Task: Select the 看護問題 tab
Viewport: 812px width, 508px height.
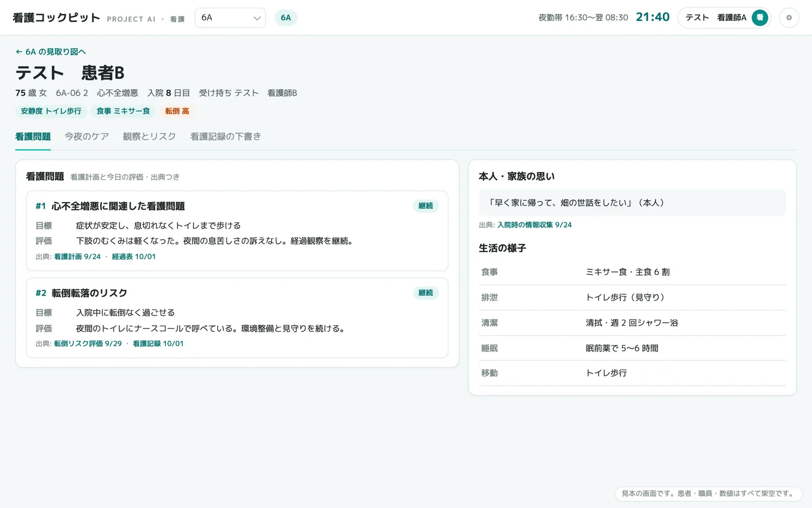Action: click(x=33, y=137)
